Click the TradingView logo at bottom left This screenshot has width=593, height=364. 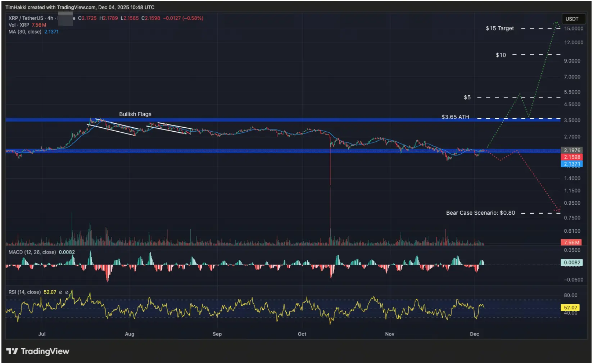[x=38, y=351]
